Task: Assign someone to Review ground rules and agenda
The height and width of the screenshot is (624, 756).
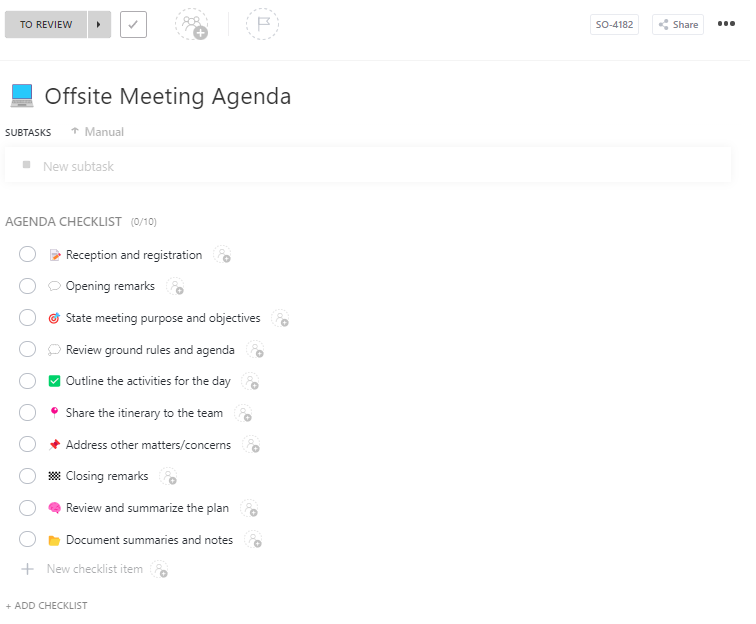Action: (x=256, y=350)
